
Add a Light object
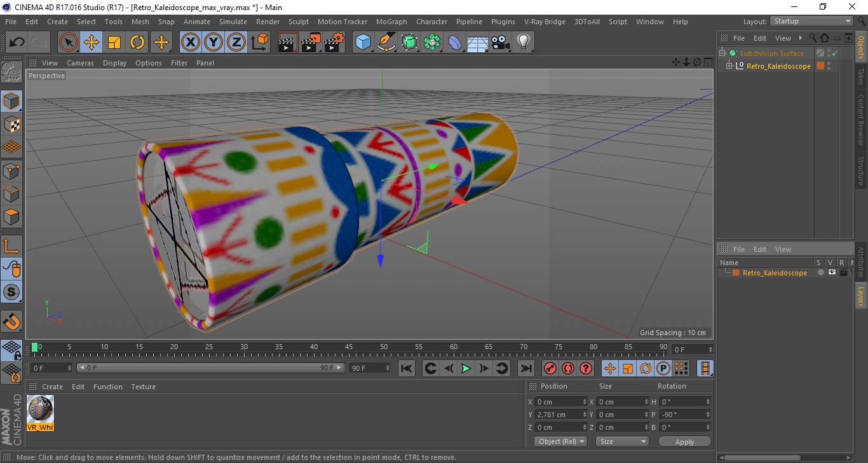pyautogui.click(x=524, y=43)
